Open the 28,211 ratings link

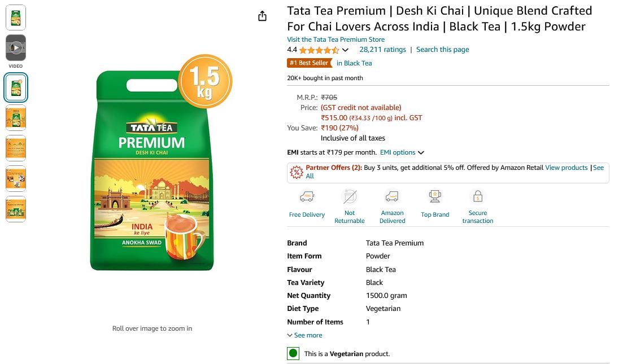pos(382,50)
